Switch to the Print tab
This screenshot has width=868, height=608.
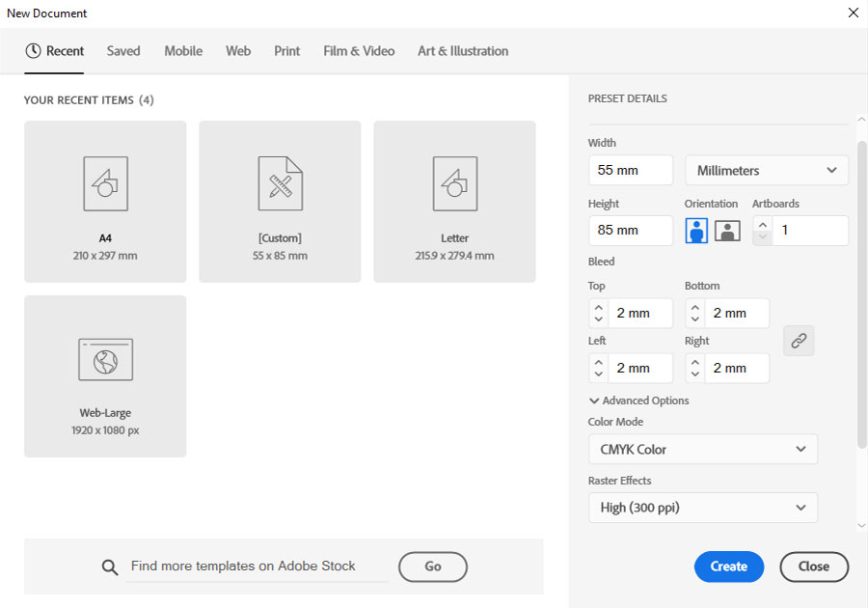point(286,51)
